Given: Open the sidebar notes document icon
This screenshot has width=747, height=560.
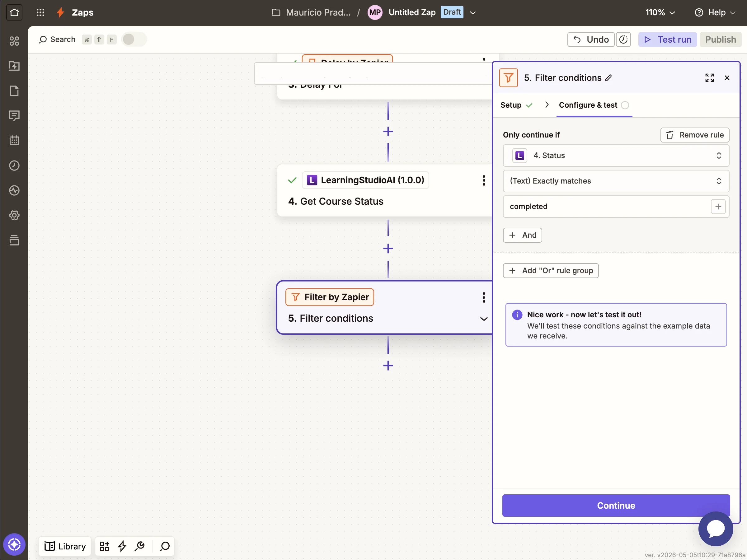Looking at the screenshot, I should [14, 91].
